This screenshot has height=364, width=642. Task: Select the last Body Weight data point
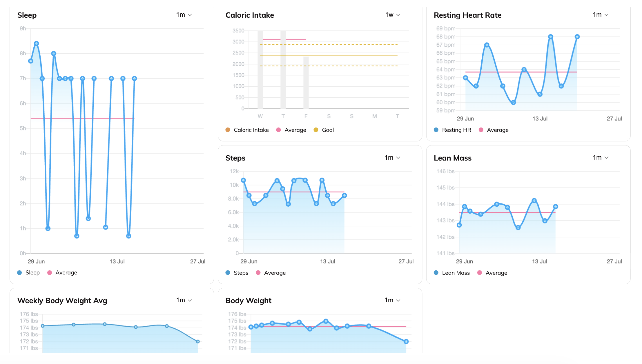(x=406, y=341)
